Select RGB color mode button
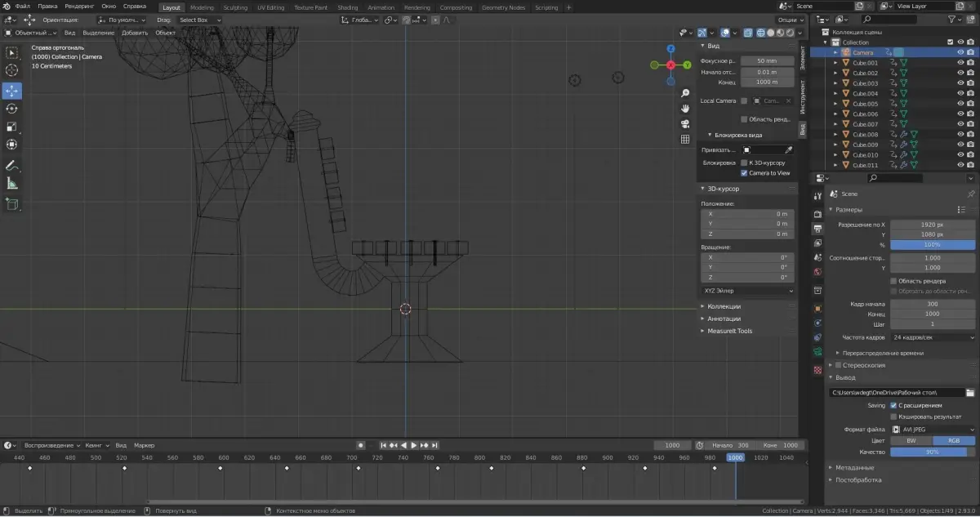The height and width of the screenshot is (517, 980). coord(954,440)
